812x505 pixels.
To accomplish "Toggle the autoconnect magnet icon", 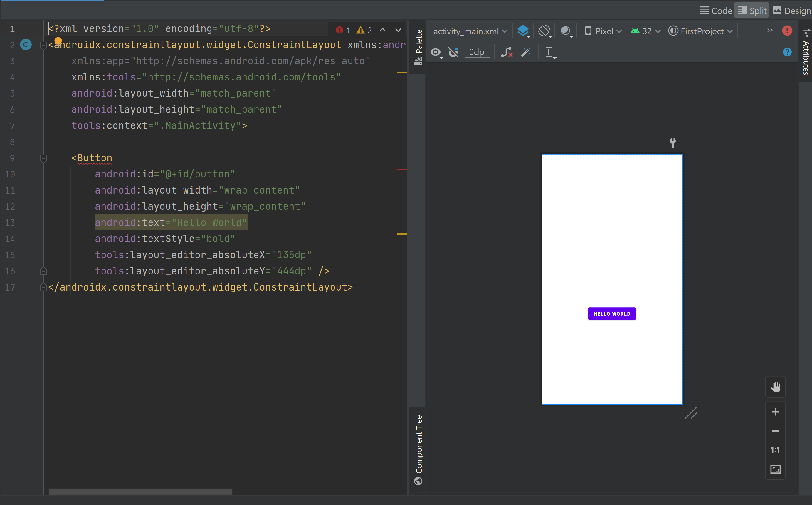I will pyautogui.click(x=453, y=52).
